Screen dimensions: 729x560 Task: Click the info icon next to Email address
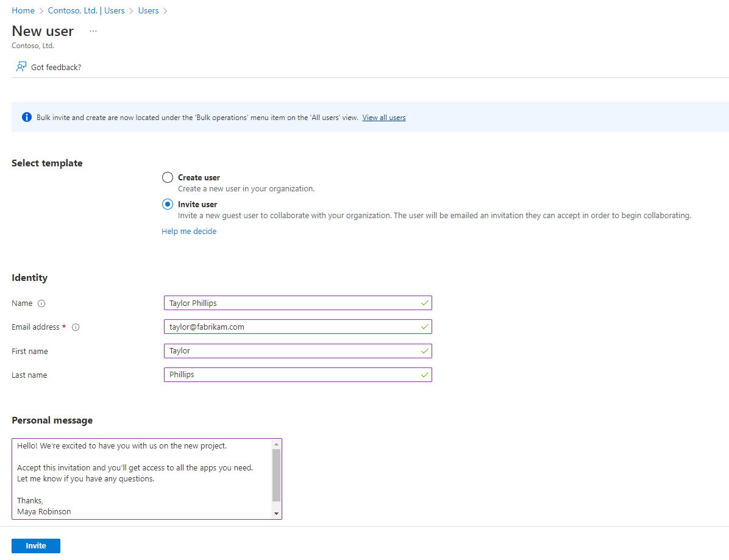coord(76,327)
